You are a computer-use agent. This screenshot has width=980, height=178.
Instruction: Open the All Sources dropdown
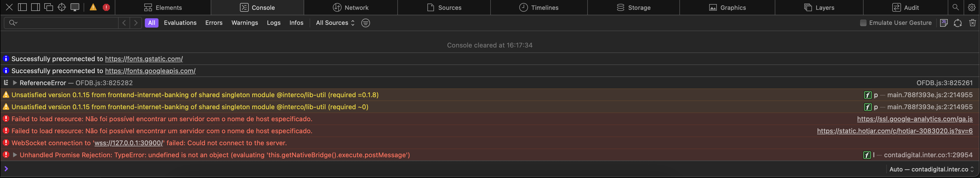point(335,23)
